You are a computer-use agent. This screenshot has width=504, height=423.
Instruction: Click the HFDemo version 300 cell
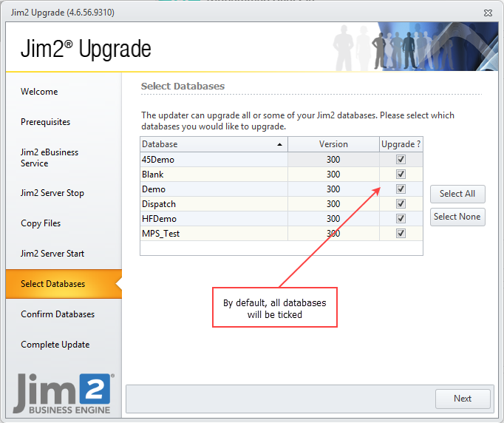click(333, 218)
